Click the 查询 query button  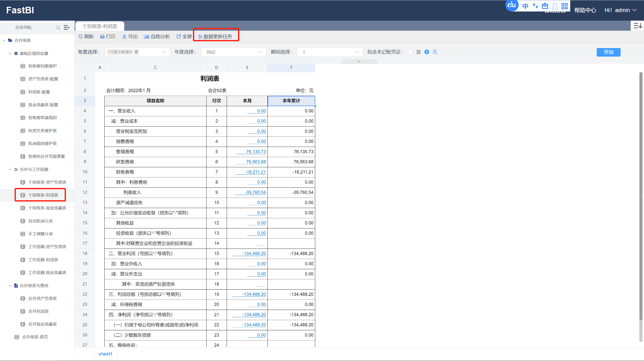608,52
